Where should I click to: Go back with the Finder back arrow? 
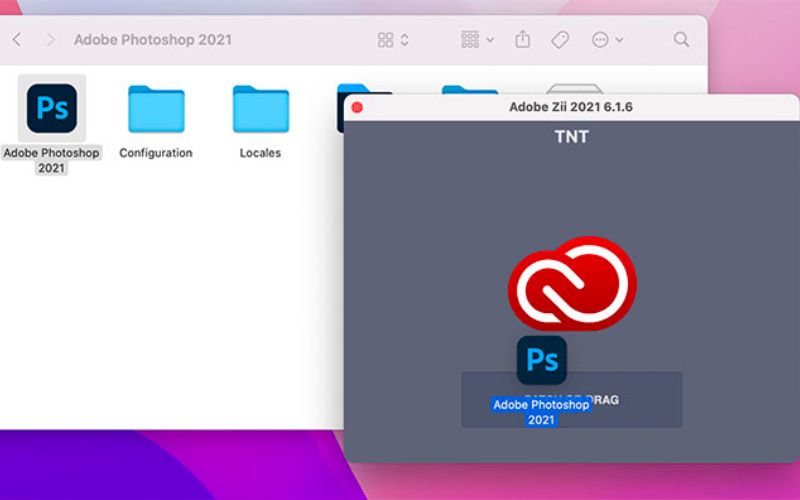(x=17, y=39)
